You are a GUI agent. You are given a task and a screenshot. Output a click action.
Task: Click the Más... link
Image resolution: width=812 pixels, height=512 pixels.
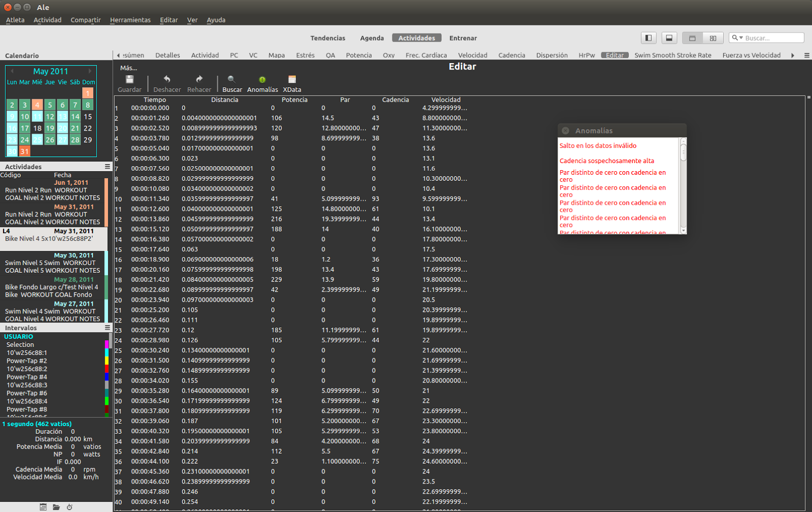coord(128,68)
